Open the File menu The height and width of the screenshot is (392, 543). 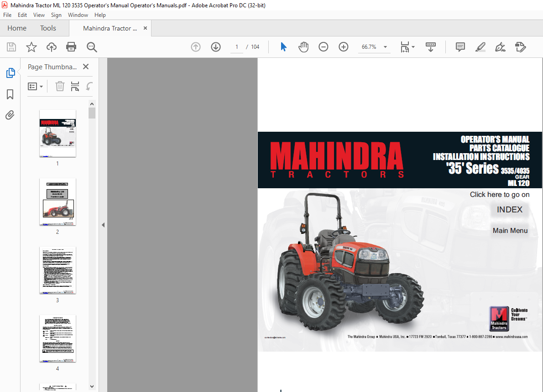[x=7, y=15]
